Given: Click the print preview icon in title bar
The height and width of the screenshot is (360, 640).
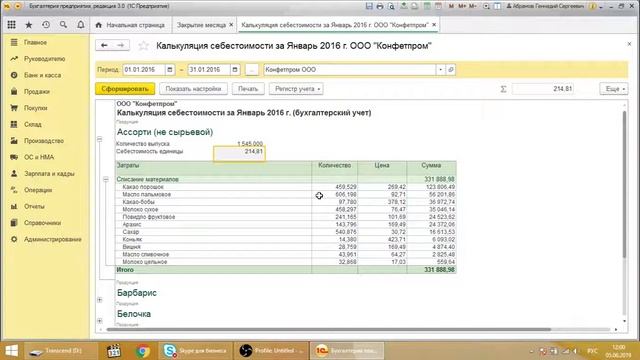Looking at the screenshot, I should pyautogui.click(x=391, y=6).
